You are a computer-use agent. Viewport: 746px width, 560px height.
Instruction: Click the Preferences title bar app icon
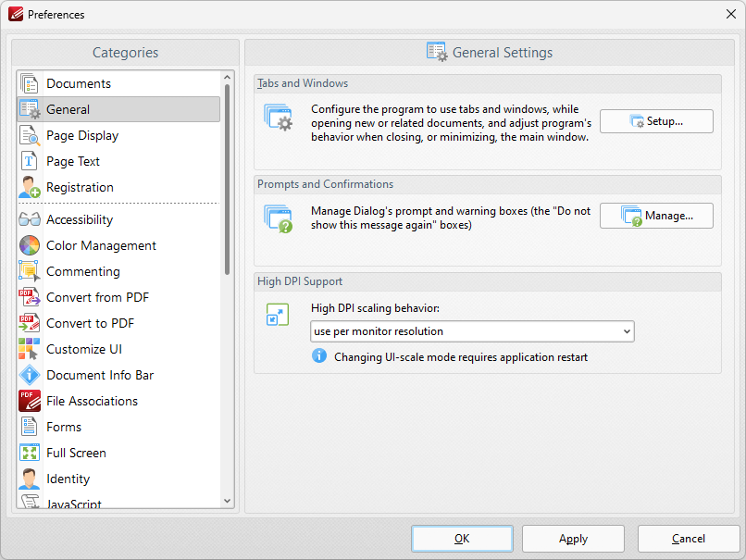(16, 14)
